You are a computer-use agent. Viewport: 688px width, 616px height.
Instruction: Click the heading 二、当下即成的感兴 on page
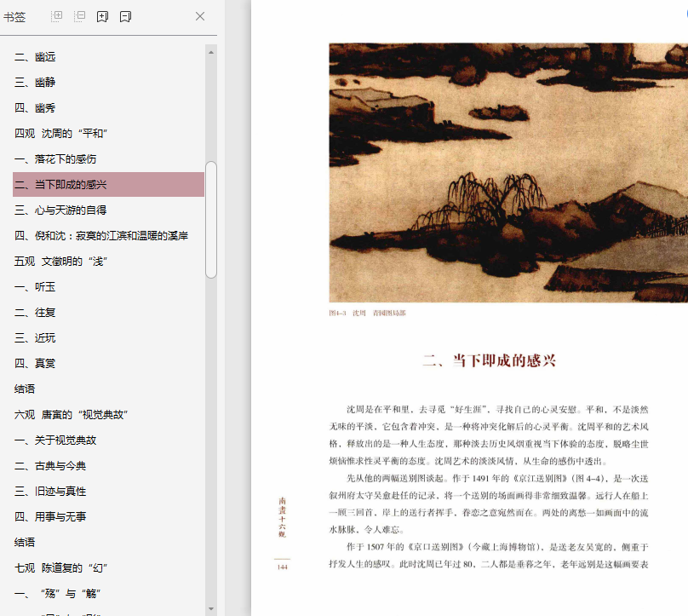(x=490, y=361)
